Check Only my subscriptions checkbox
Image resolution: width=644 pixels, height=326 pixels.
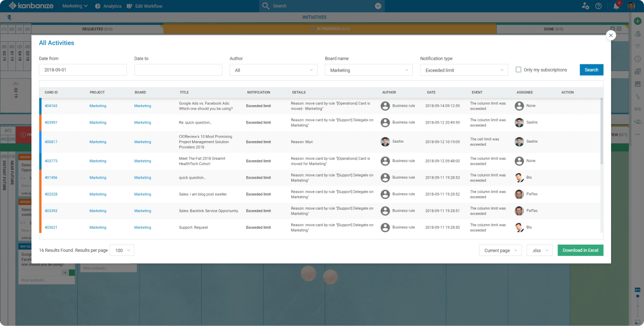pyautogui.click(x=518, y=70)
